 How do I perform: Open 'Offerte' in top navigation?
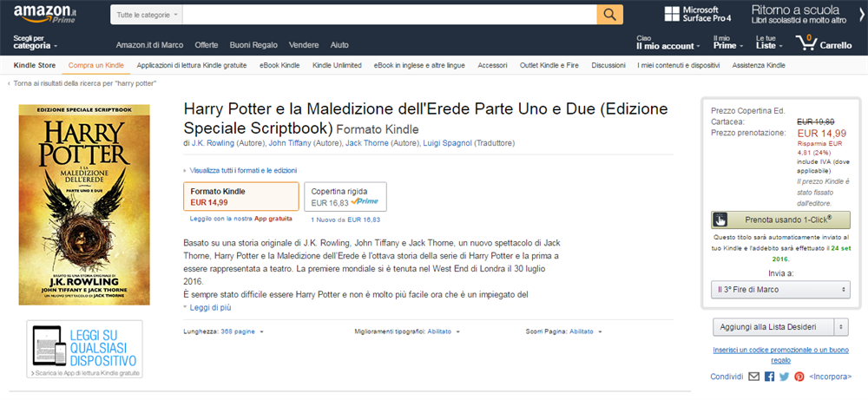[x=207, y=45]
